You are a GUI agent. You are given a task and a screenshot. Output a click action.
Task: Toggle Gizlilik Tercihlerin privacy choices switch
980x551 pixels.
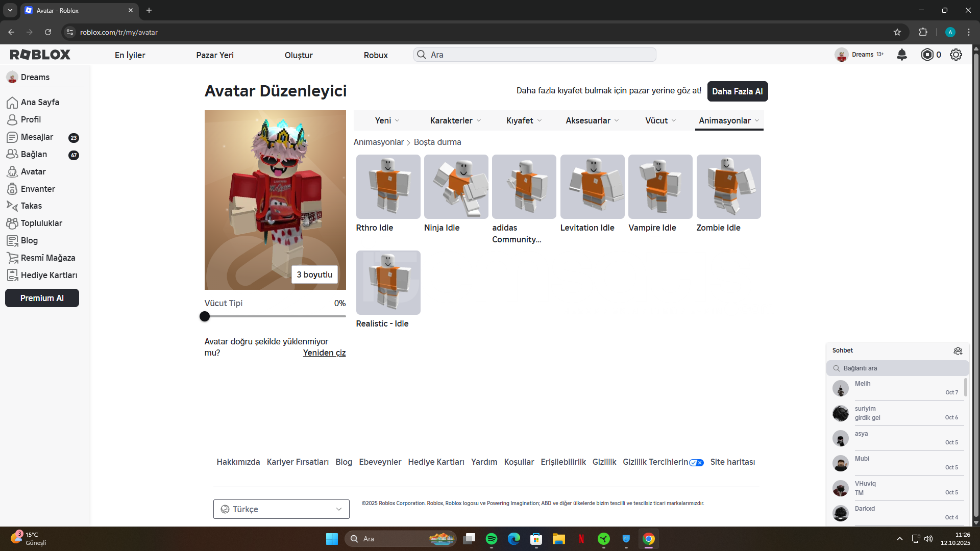696,462
